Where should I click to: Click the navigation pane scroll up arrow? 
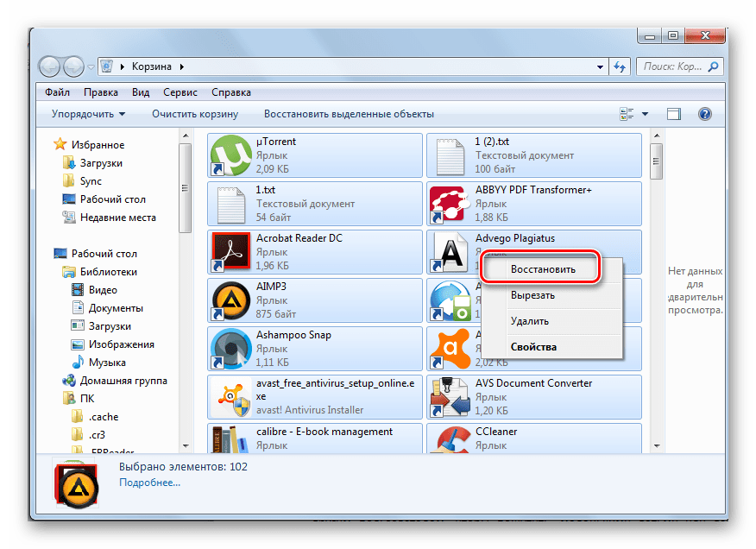(186, 136)
